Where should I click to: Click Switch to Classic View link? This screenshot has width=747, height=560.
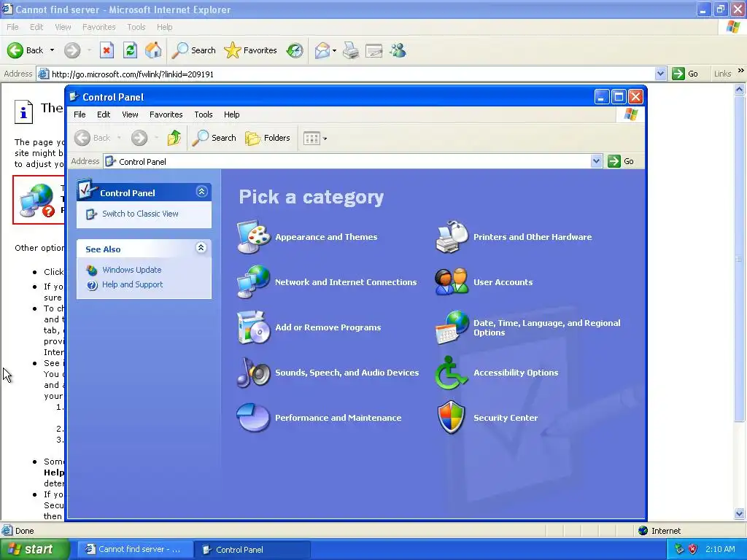tap(140, 214)
